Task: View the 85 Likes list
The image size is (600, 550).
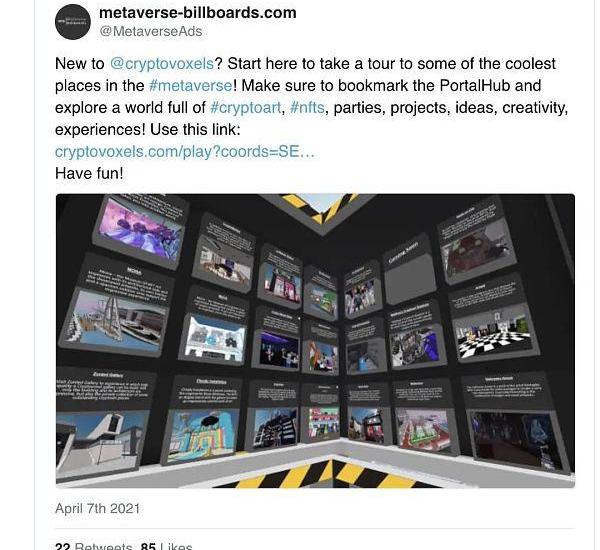Action: [x=166, y=545]
